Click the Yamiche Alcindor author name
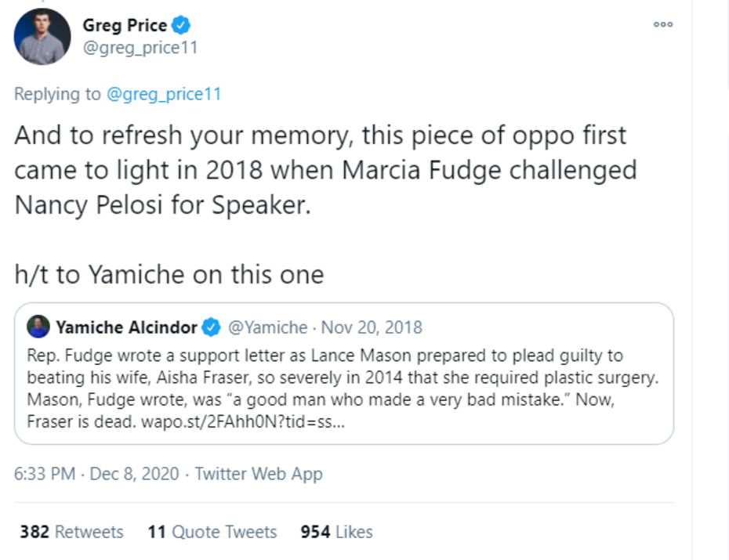The width and height of the screenshot is (729, 560). [x=125, y=327]
